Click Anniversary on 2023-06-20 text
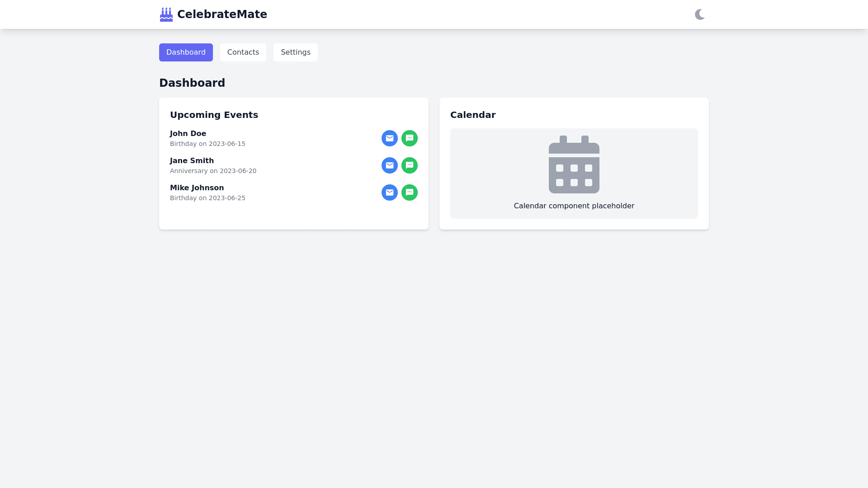The width and height of the screenshot is (868, 488). [213, 171]
